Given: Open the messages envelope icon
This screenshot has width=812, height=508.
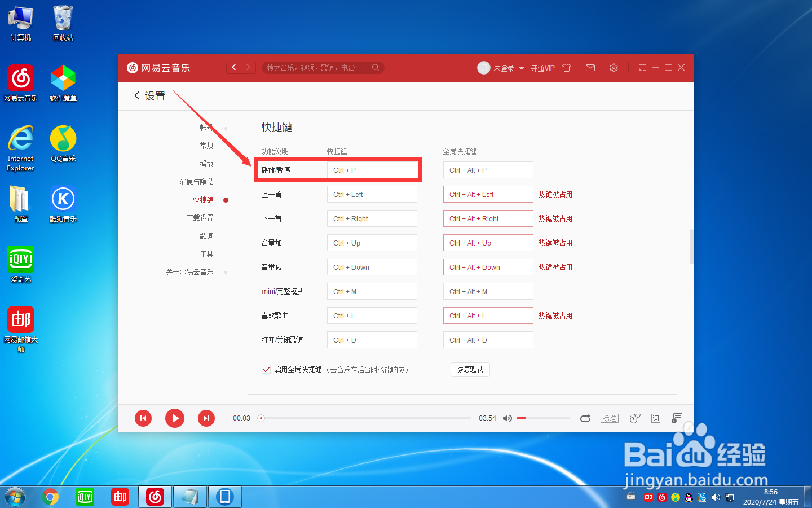Looking at the screenshot, I should pyautogui.click(x=590, y=68).
